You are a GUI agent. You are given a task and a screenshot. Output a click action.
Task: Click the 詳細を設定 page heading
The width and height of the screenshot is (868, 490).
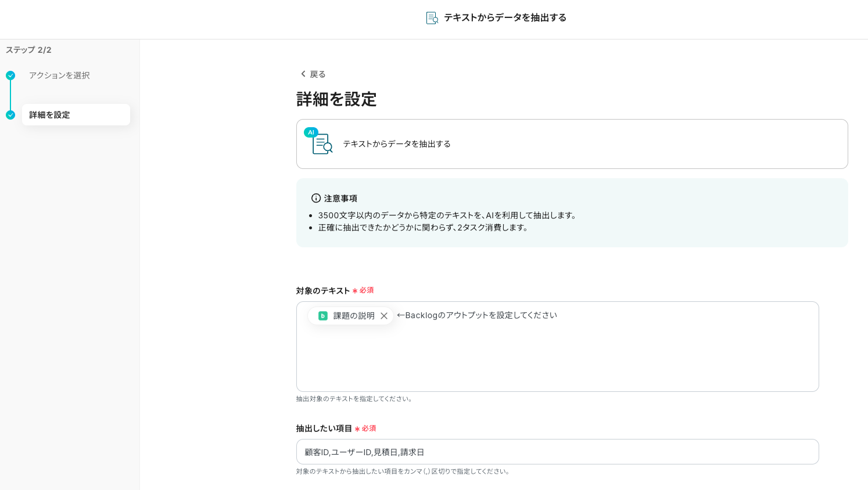336,99
